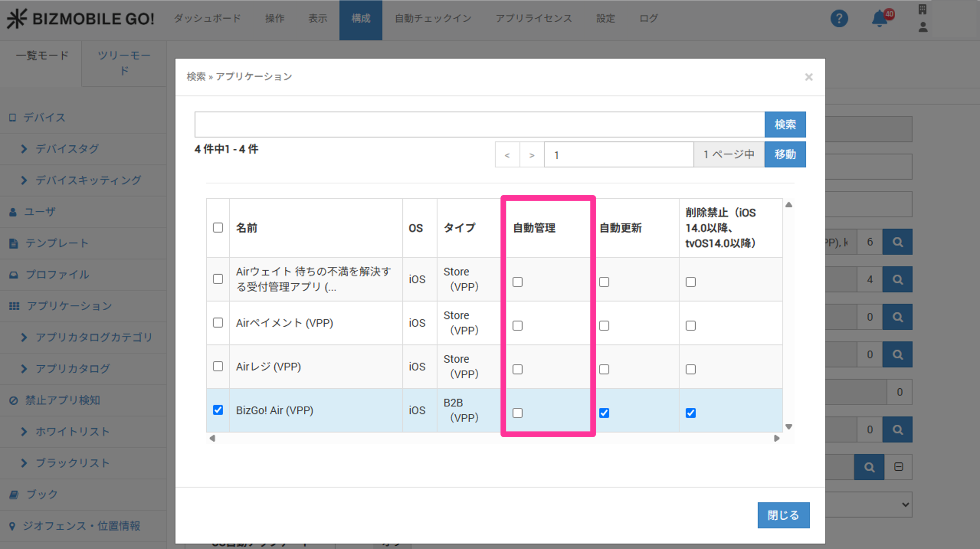Image resolution: width=980 pixels, height=549 pixels.
Task: Click the help question mark icon
Action: point(839,19)
